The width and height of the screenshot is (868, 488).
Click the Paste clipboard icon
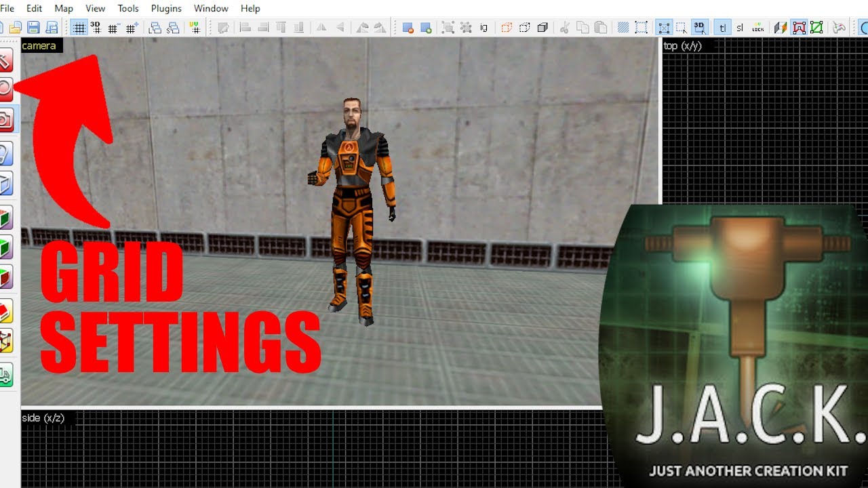pos(601,28)
